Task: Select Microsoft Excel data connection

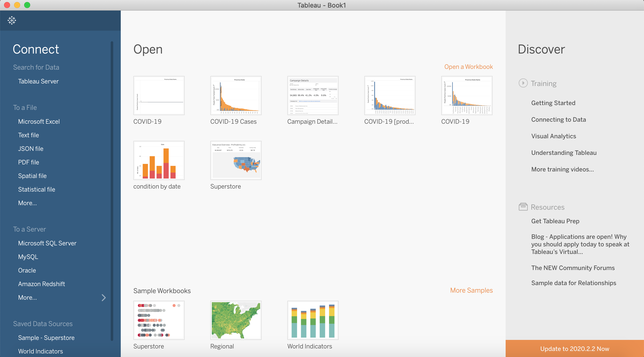Action: (x=39, y=121)
